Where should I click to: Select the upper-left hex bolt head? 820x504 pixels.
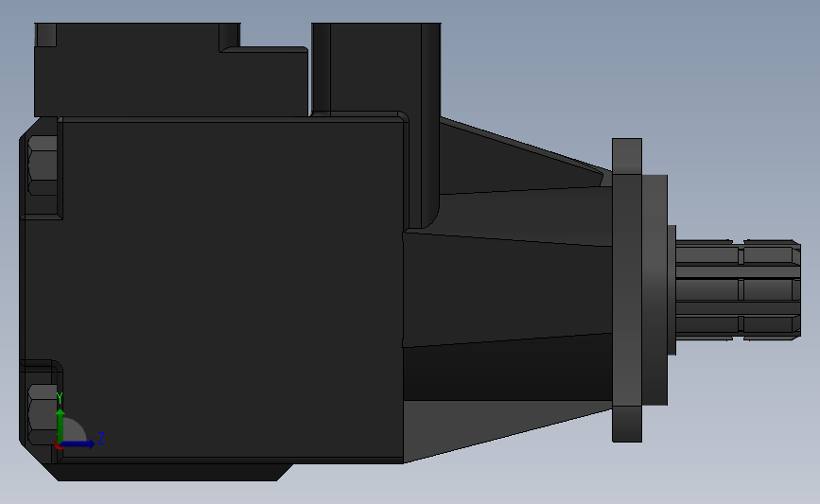point(43,165)
